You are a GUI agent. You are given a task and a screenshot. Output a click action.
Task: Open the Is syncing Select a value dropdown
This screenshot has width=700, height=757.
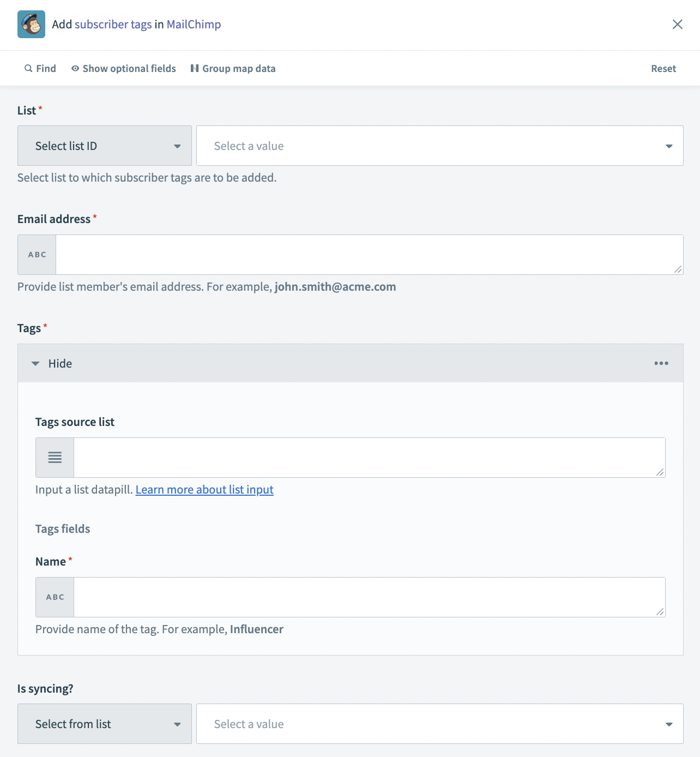[x=439, y=724]
